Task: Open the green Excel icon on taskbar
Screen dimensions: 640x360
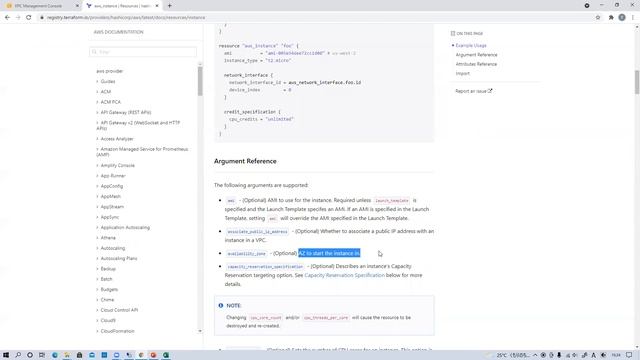Action: 166,355
